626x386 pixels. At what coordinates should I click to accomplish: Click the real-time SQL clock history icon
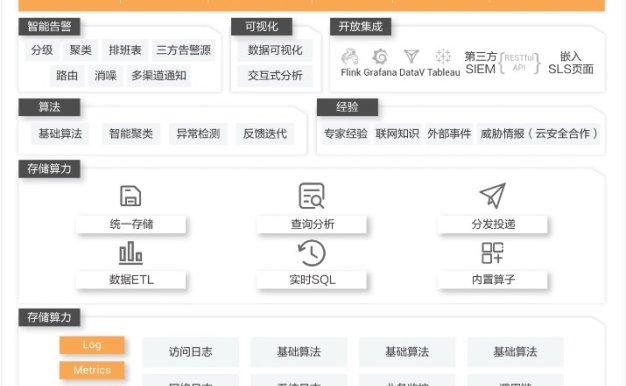312,253
